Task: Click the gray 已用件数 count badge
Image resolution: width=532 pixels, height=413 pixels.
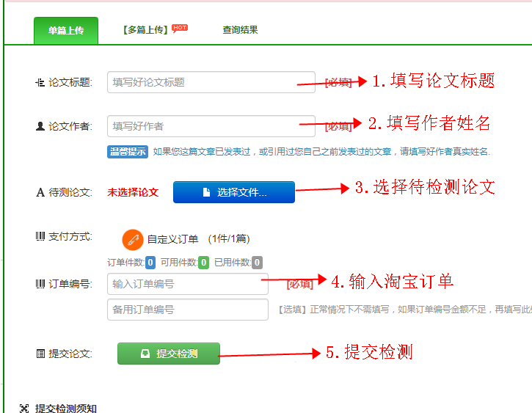Action: click(257, 263)
